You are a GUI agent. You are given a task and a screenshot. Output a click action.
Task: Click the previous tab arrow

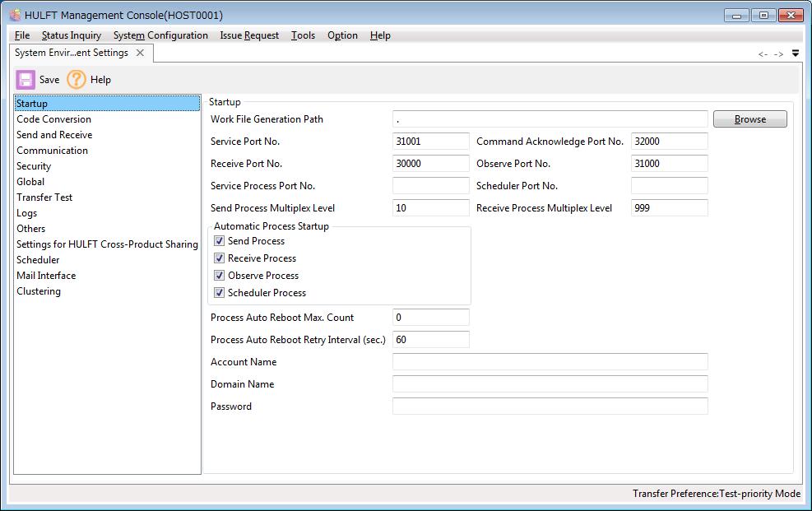pyautogui.click(x=763, y=53)
